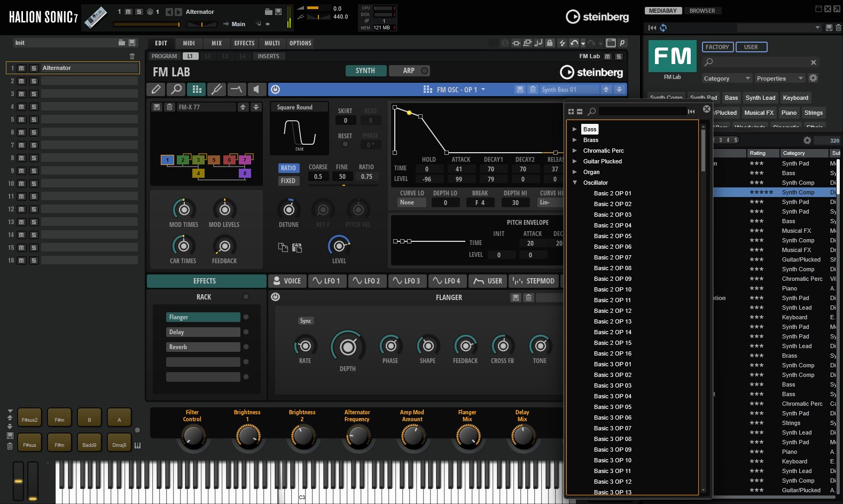Expand the Organ folder in preset tree

click(575, 172)
